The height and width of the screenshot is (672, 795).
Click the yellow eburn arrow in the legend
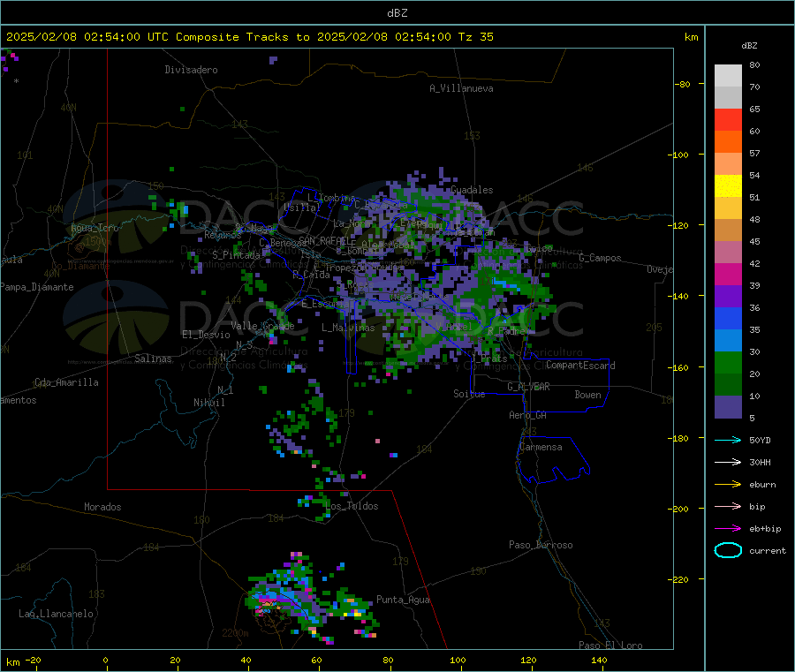point(728,485)
